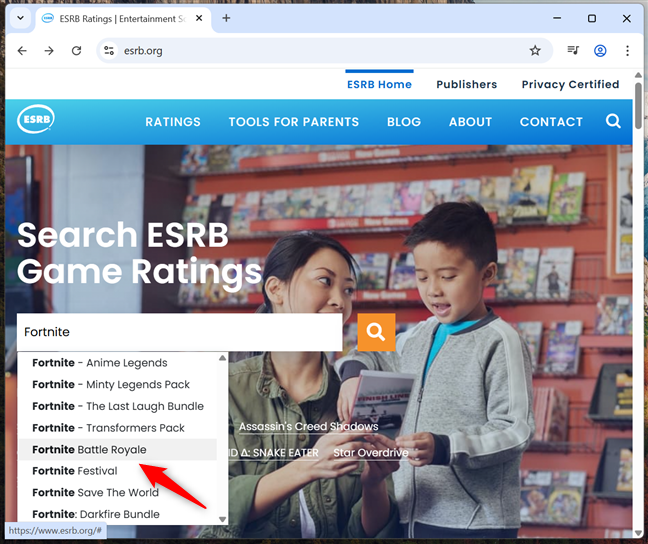Click suggestion list scroll down arrow
The height and width of the screenshot is (544, 648).
[222, 519]
